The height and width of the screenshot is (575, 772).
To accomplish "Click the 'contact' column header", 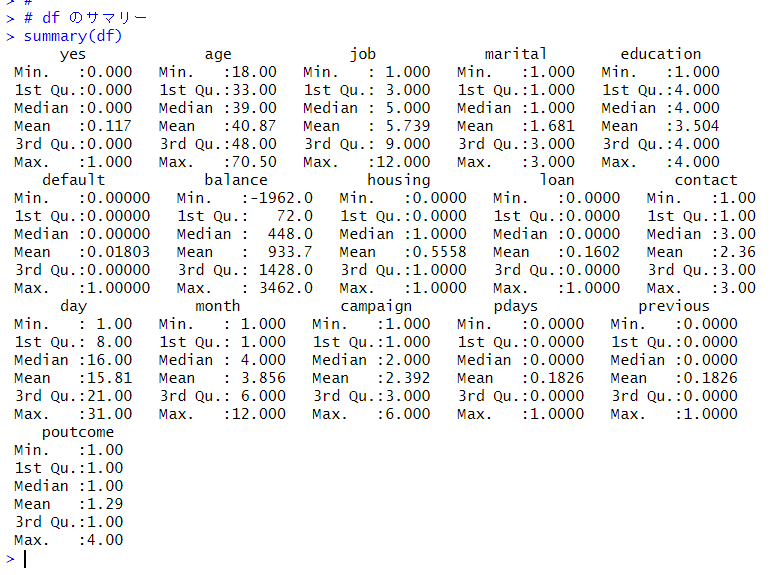I will point(706,180).
